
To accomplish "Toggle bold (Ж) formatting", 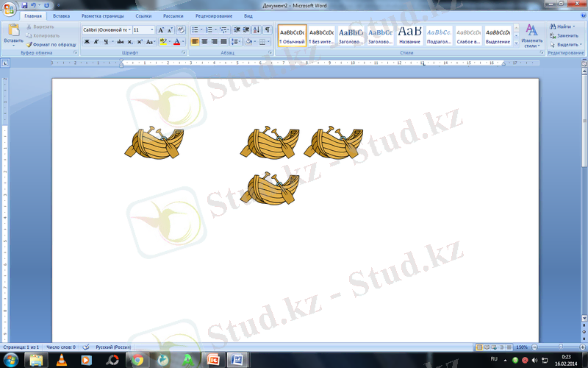I will [87, 42].
